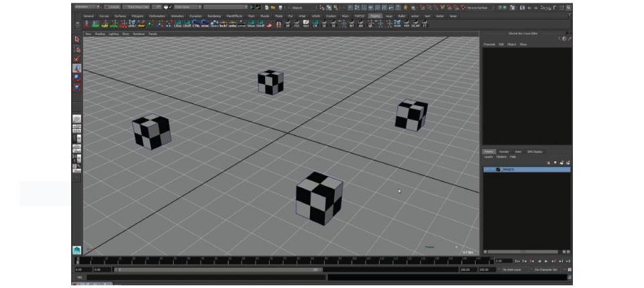Viewport: 644px width, 288px height.
Task: Pick the Paint Selection tool
Action: [76, 59]
